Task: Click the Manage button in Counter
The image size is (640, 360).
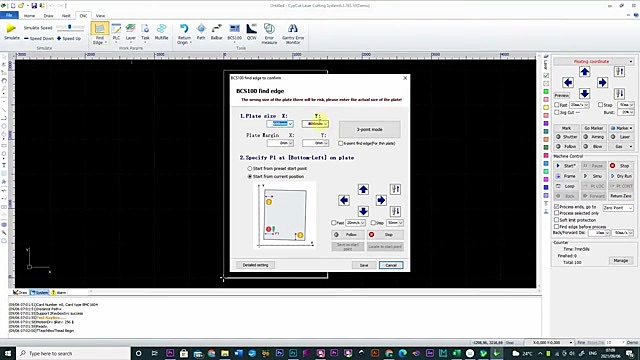Action: coord(621,260)
